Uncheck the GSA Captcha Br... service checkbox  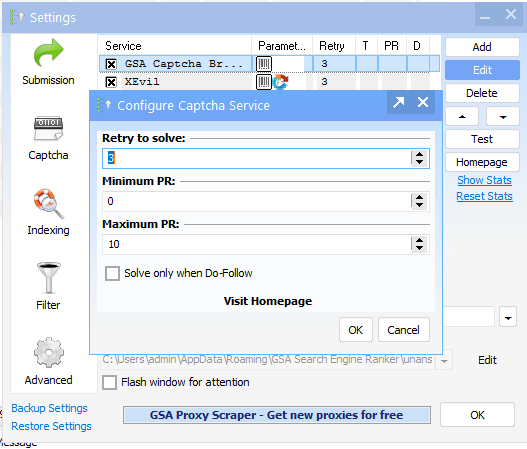coord(111,64)
